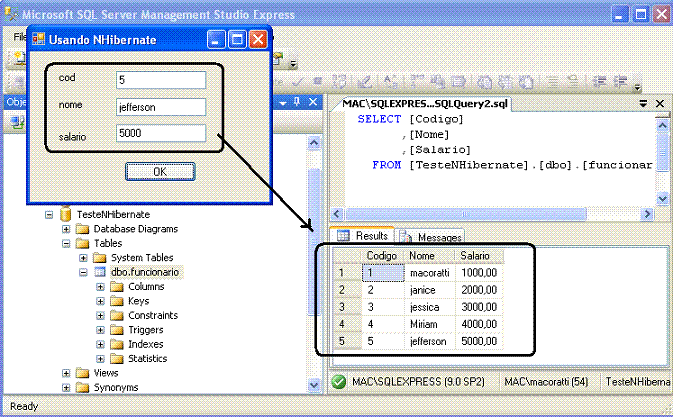Screen dimensions: 673x417
Task: Click the query editor horizontal scrollbar thumb
Action: coord(465,214)
